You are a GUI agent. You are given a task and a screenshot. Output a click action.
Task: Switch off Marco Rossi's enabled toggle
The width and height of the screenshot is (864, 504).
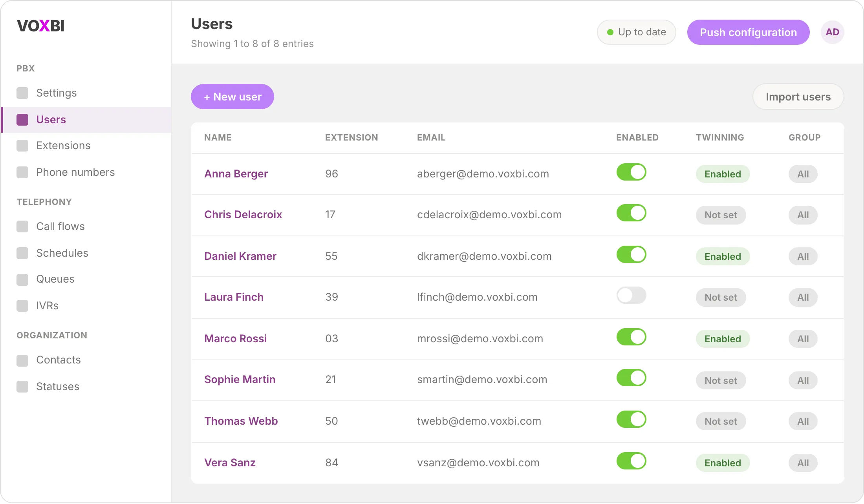pyautogui.click(x=631, y=337)
